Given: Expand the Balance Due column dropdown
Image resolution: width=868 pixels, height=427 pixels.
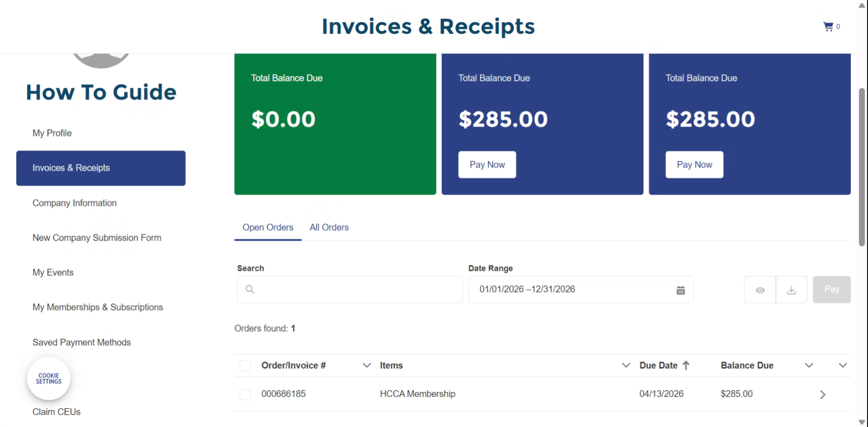Looking at the screenshot, I should (x=809, y=365).
